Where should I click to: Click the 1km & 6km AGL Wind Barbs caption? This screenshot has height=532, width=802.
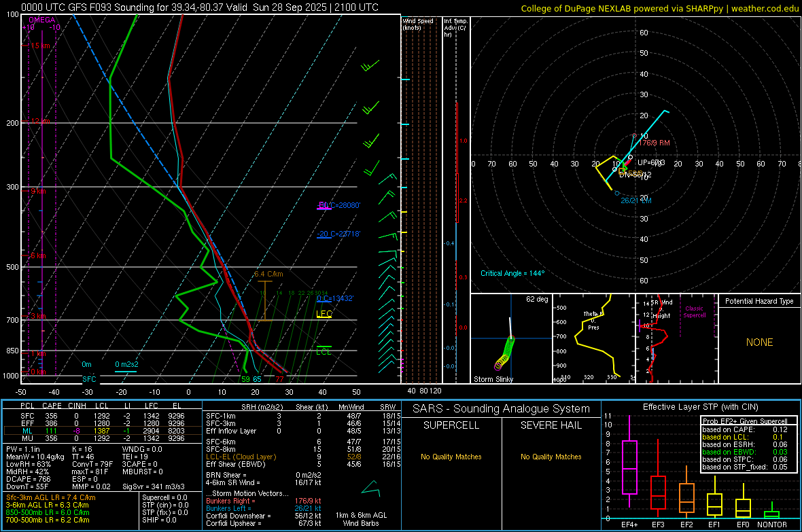click(x=361, y=519)
